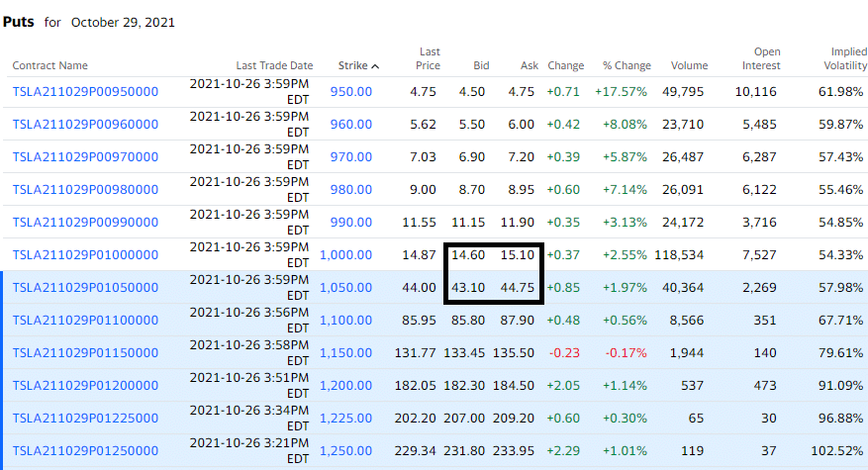This screenshot has width=868, height=470.
Task: Click the 950.00 strike link
Action: click(351, 91)
